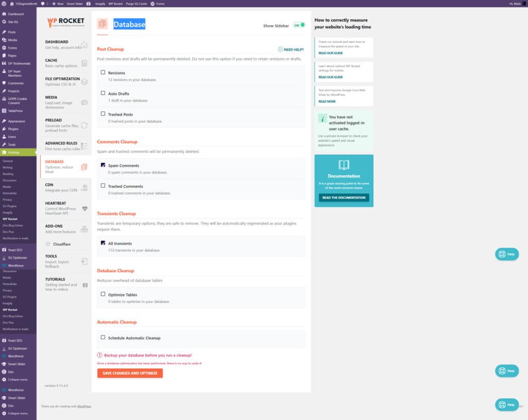The height and width of the screenshot is (420, 528).
Task: Open the New menu in admin bar
Action: pyautogui.click(x=58, y=4)
